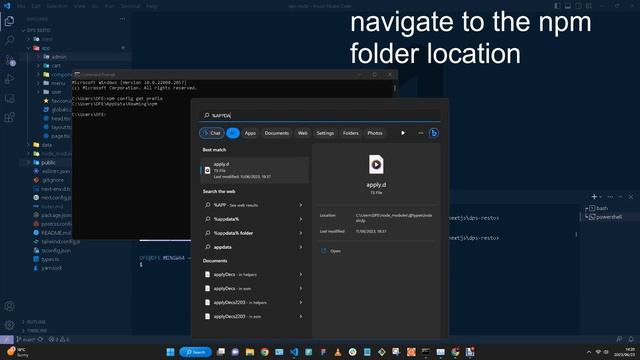
Task: Open 'applyDecs - in esm' document
Action: pos(253,289)
